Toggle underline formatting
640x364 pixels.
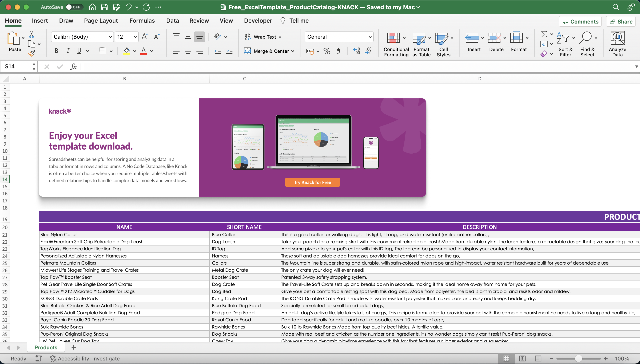click(79, 51)
